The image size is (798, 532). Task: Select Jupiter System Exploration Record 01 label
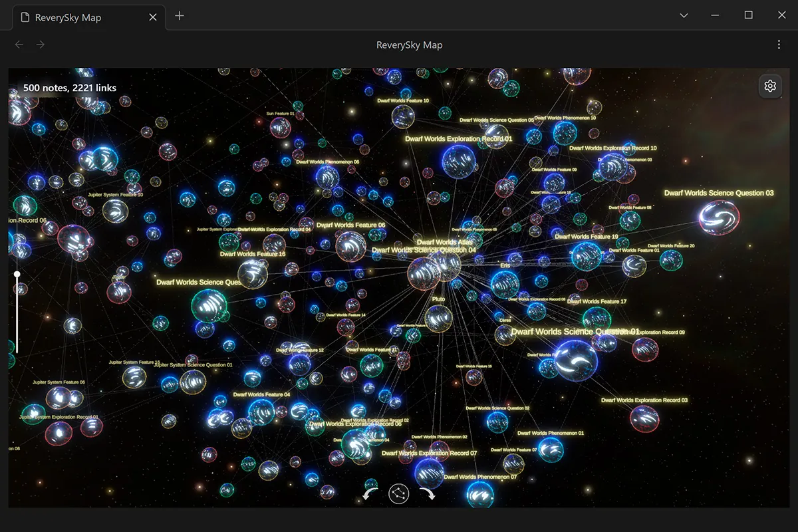(x=59, y=417)
